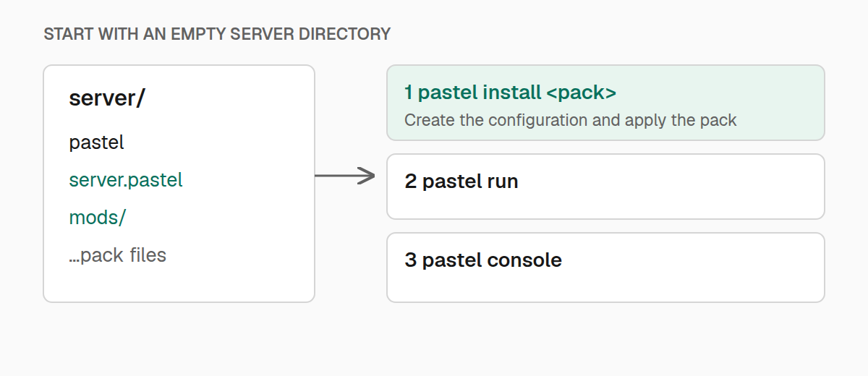The image size is (868, 376).
Task: Expand the mods/ folder entry
Action: pos(98,218)
